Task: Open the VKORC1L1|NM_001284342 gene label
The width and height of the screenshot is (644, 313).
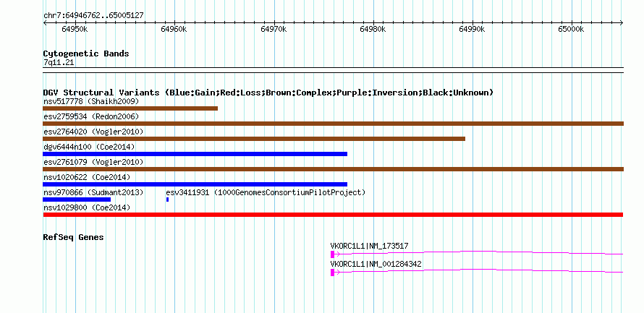Action: click(x=376, y=264)
